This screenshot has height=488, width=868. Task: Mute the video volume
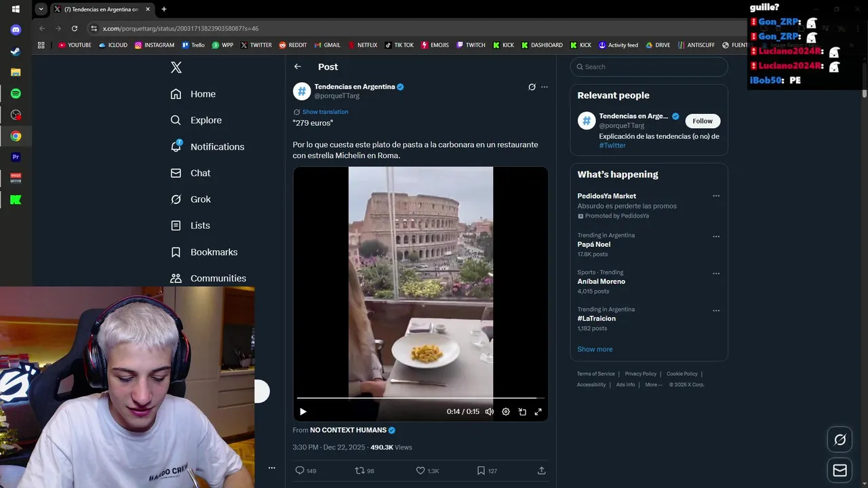tap(490, 411)
